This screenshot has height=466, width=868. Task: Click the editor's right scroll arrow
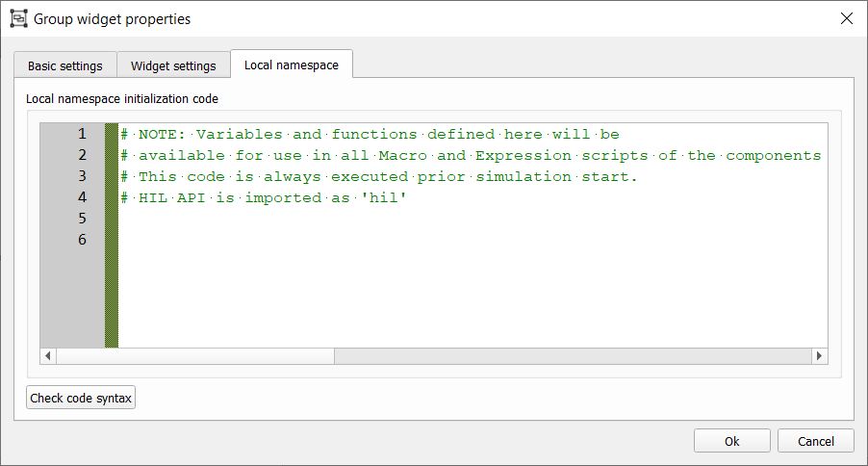pyautogui.click(x=819, y=355)
